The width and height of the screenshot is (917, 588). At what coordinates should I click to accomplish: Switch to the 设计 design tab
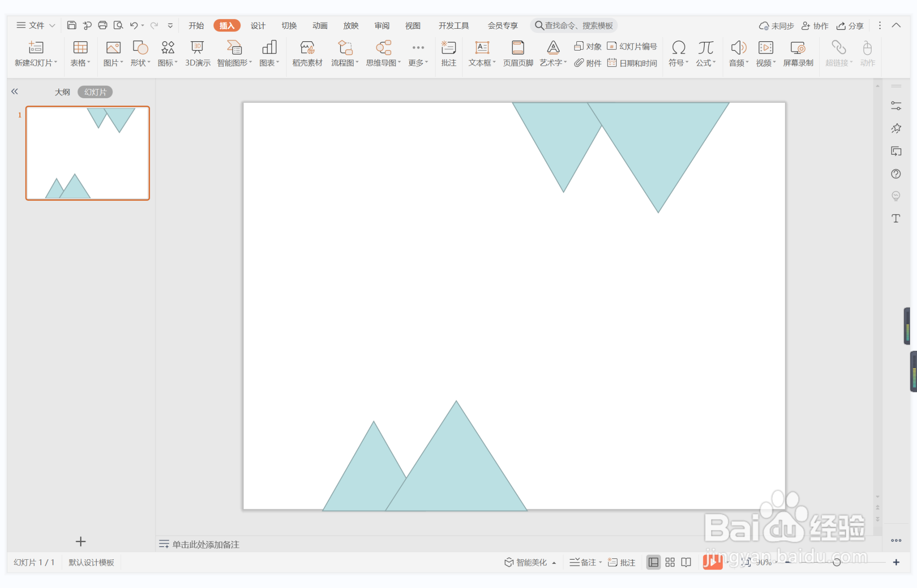click(258, 25)
